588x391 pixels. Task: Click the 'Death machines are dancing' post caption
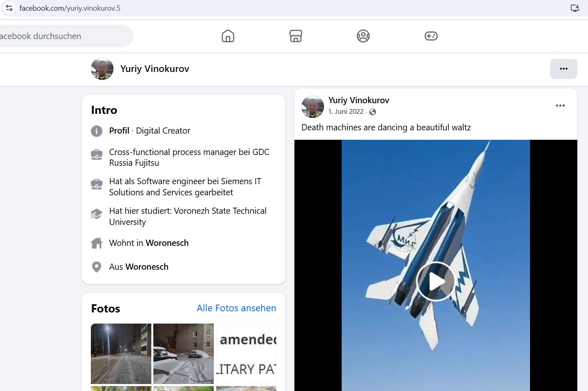click(x=386, y=127)
